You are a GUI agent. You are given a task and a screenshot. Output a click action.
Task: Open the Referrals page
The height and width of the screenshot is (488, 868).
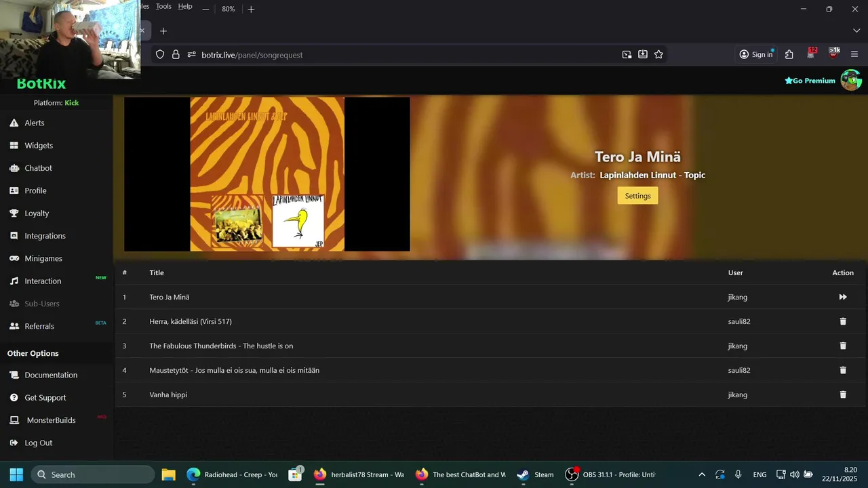39,326
